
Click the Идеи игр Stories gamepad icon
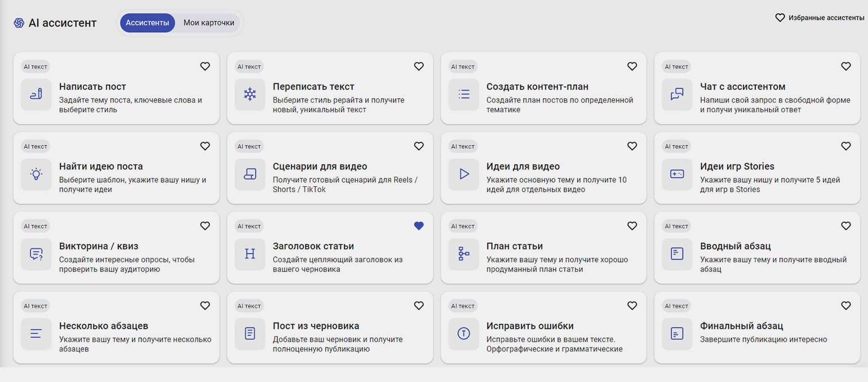pos(677,174)
